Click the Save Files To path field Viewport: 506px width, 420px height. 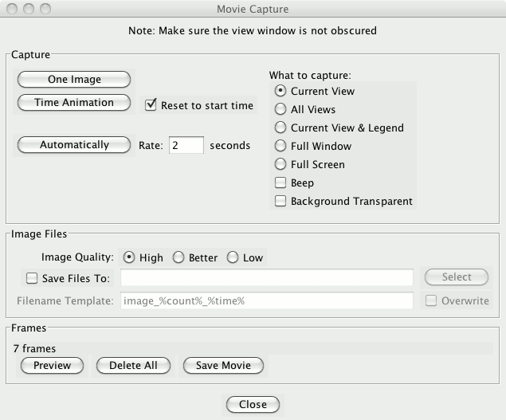[x=266, y=277]
